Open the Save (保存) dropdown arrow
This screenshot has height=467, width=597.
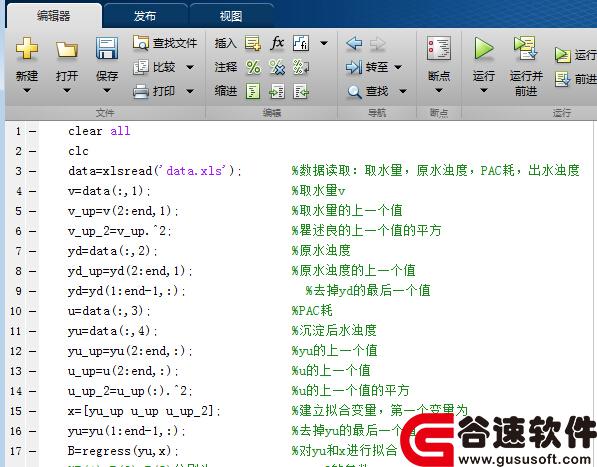click(107, 91)
